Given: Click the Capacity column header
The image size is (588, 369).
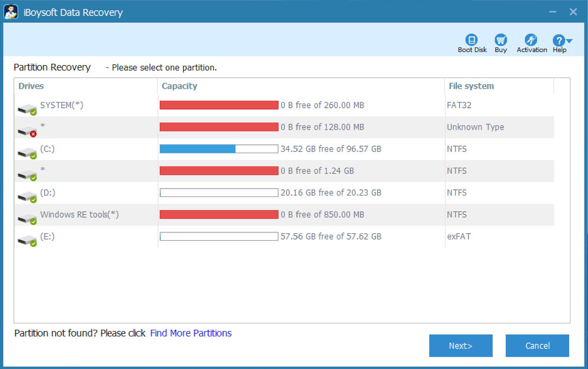Looking at the screenshot, I should (x=179, y=86).
